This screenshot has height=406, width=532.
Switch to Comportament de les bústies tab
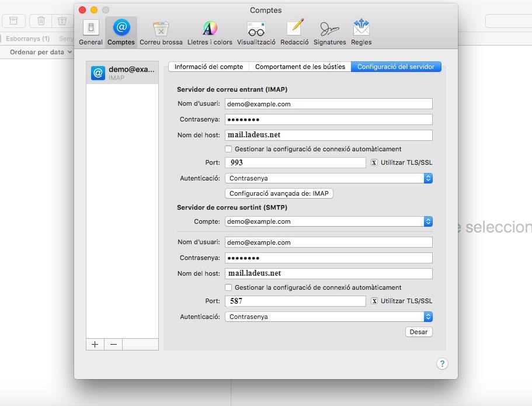300,67
